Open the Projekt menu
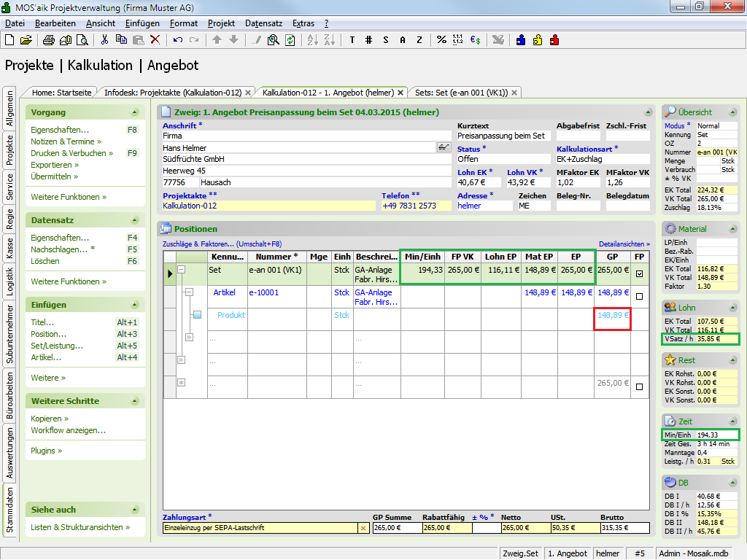 click(221, 23)
